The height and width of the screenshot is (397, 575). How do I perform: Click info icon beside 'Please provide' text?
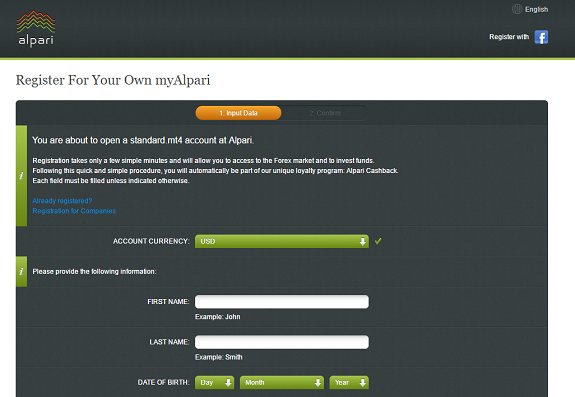tap(21, 271)
